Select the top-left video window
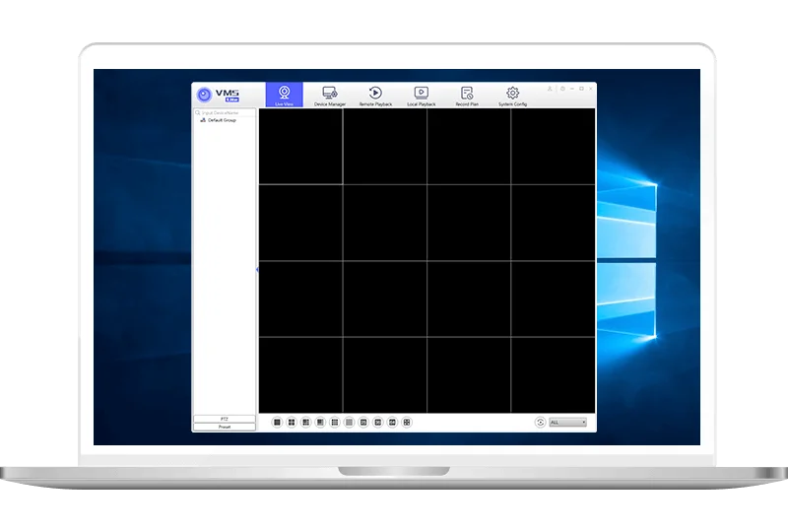 tap(300, 147)
